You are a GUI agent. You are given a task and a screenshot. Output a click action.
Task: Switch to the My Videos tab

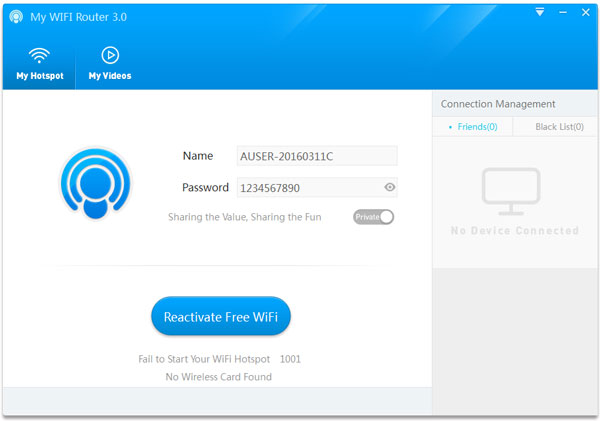coord(110,64)
